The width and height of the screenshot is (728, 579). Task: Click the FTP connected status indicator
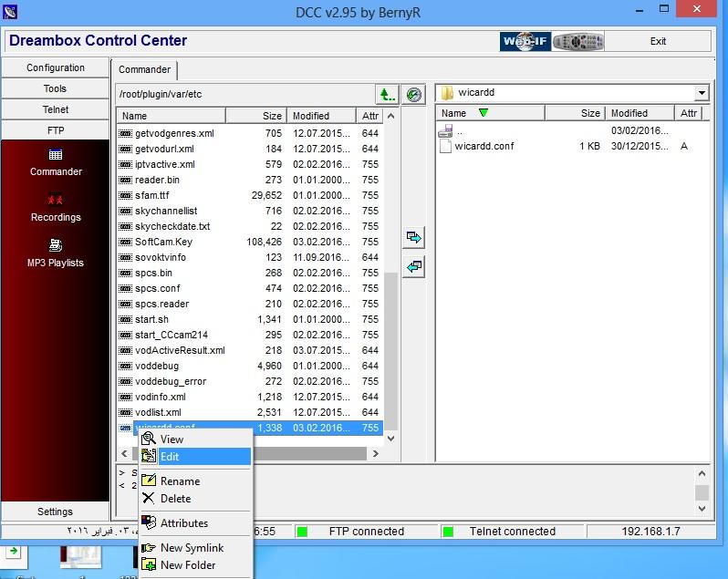point(302,532)
